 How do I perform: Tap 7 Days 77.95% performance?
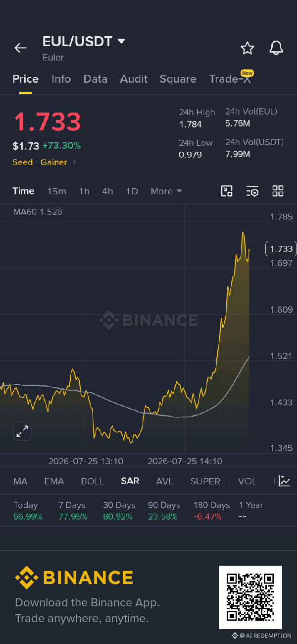tap(73, 511)
